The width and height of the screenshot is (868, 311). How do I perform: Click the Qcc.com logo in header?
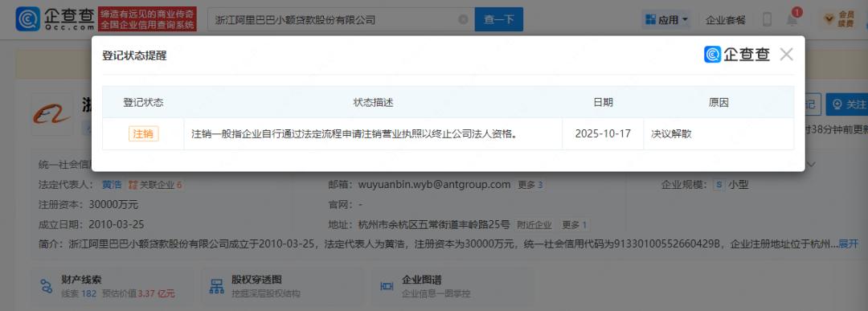tap(55, 18)
